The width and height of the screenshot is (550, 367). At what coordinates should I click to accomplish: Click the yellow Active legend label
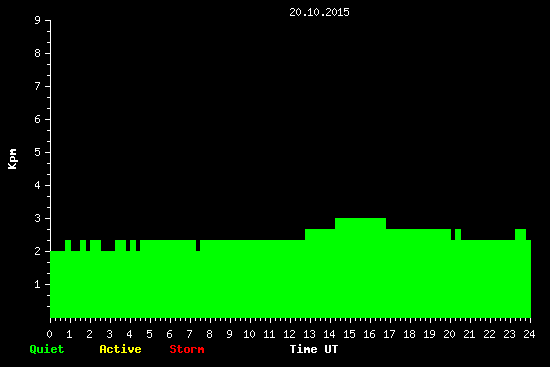click(120, 349)
